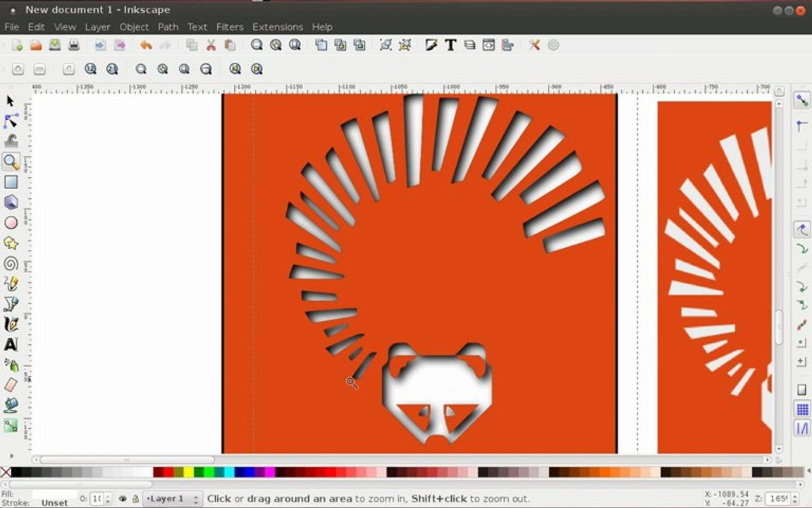Image resolution: width=812 pixels, height=508 pixels.
Task: Click the Save document icon
Action: click(x=54, y=45)
